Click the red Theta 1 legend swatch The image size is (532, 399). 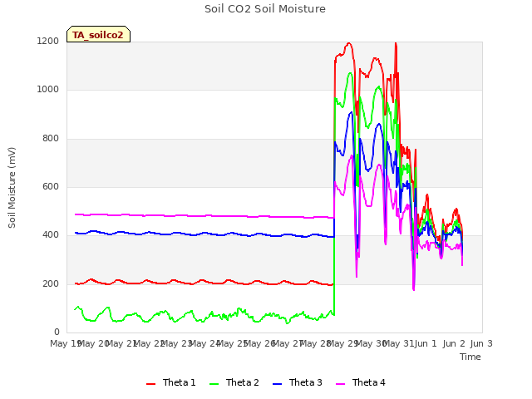[x=150, y=384]
